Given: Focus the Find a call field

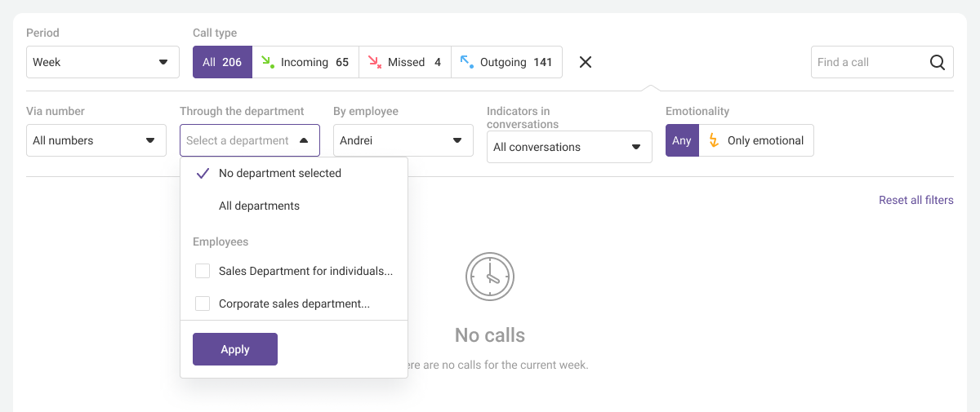Looking at the screenshot, I should 870,62.
